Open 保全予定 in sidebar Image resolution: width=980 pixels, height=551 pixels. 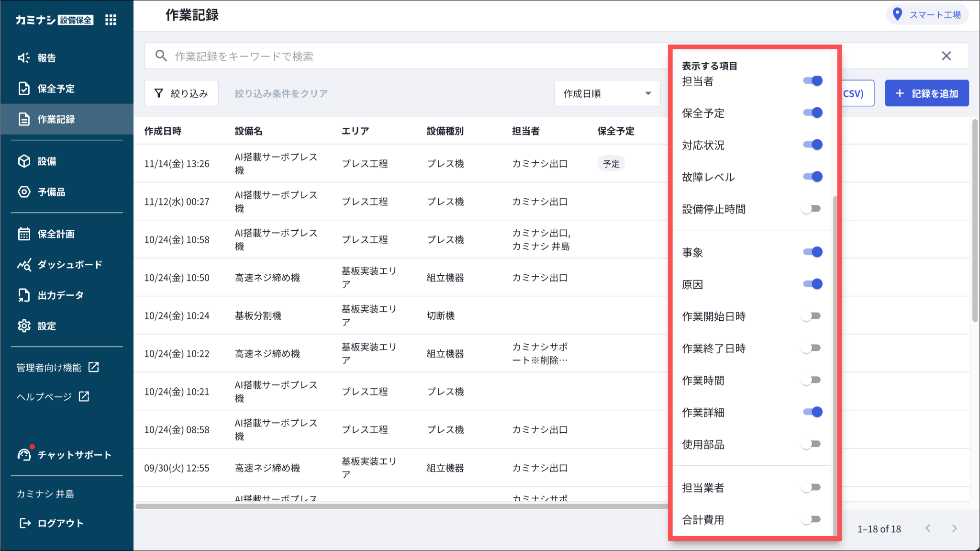[56, 89]
